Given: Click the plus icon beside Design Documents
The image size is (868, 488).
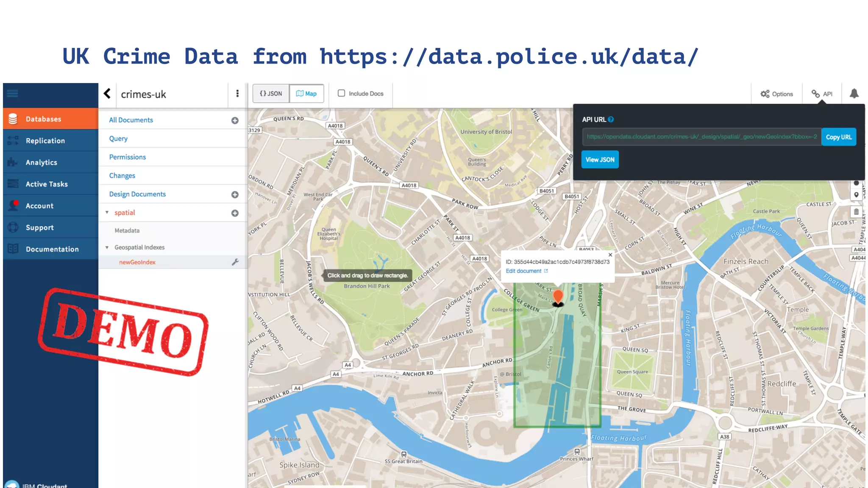Looking at the screenshot, I should point(235,194).
